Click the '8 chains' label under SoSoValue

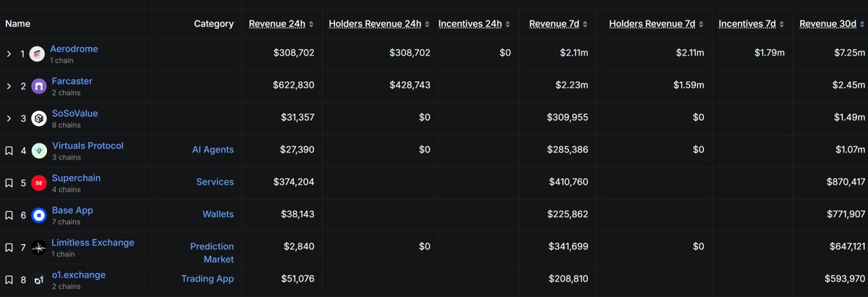[x=66, y=125]
